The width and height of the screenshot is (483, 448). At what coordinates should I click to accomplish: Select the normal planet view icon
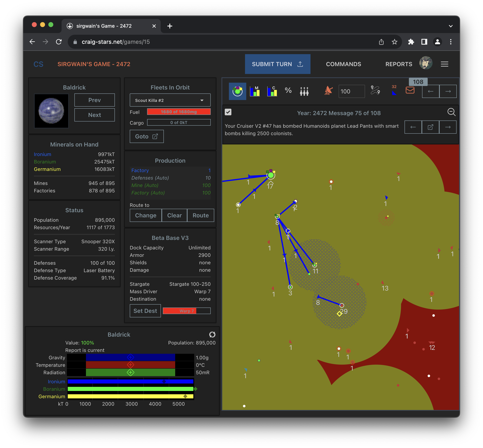pyautogui.click(x=237, y=91)
